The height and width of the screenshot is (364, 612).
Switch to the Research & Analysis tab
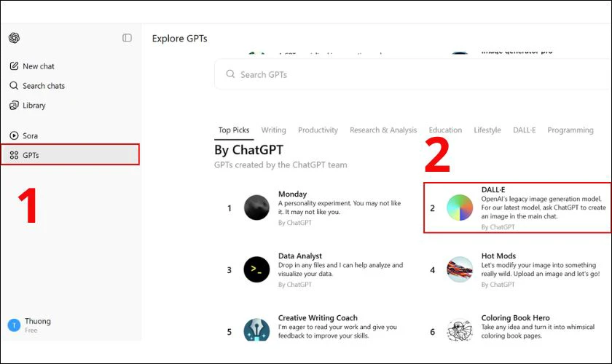[x=383, y=130]
